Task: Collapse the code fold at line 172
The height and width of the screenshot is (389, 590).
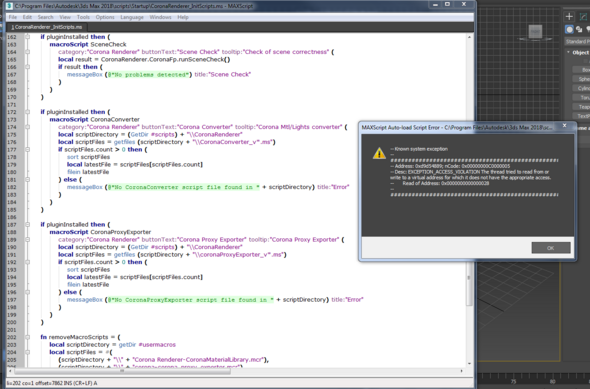Action: [27, 112]
